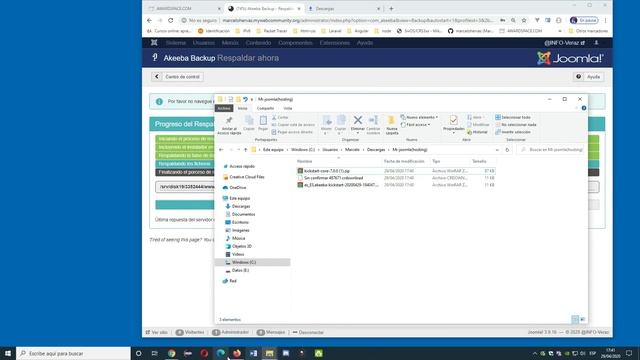This screenshot has width=640, height=360.
Task: Click Mover a icon in Organizar group
Action: tap(327, 120)
